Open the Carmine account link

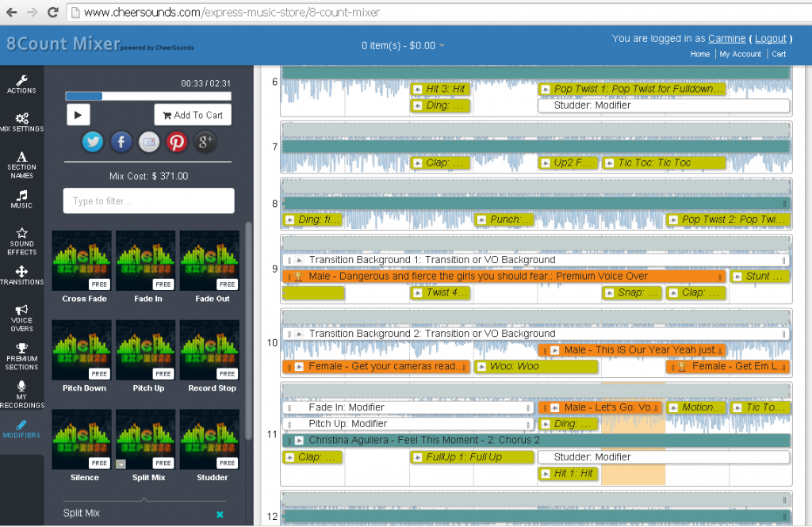pyautogui.click(x=726, y=38)
